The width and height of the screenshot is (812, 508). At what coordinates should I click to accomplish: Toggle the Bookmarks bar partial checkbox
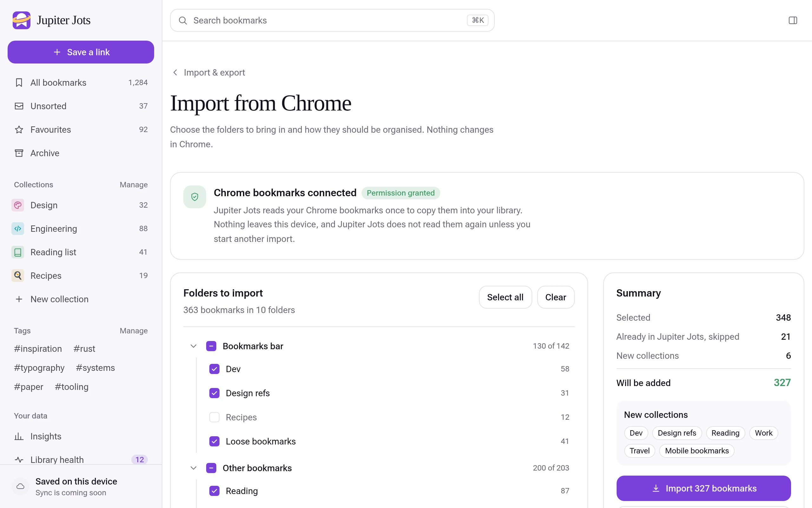211,346
